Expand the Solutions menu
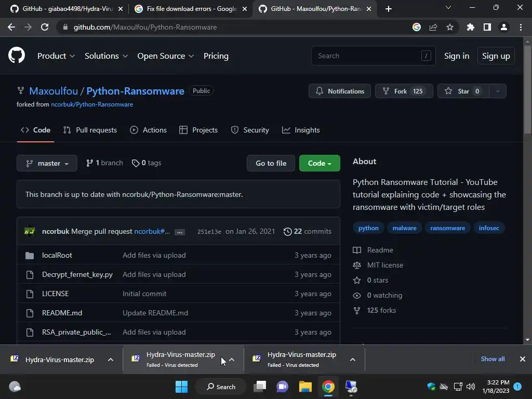This screenshot has height=399, width=532. [x=106, y=56]
